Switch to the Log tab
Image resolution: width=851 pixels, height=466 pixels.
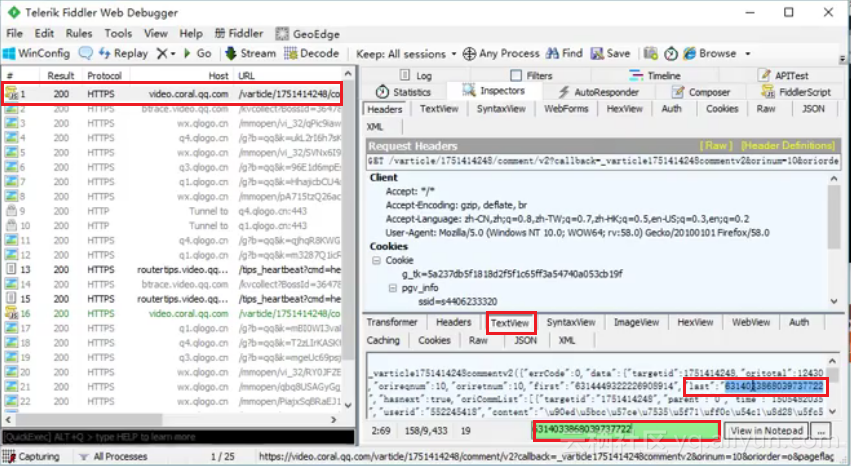click(416, 75)
